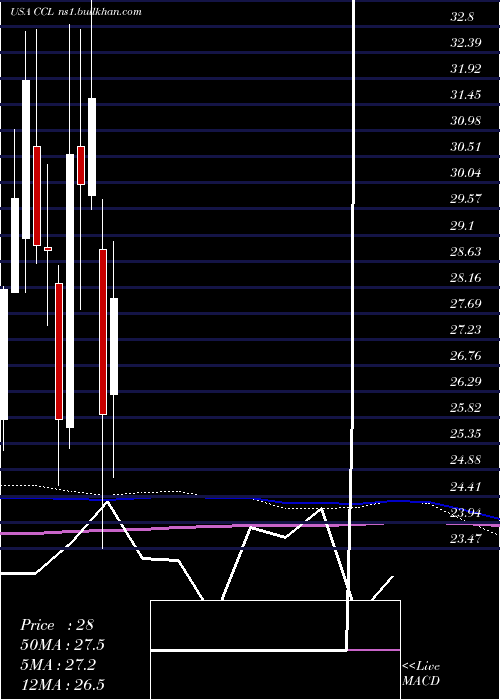Click the 31.92 price axis label

coord(466,69)
